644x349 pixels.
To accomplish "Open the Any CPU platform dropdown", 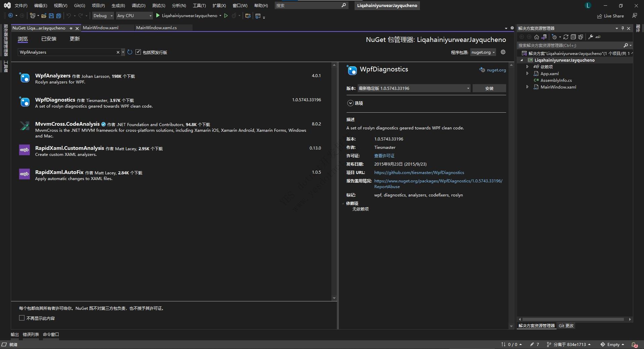I will [135, 16].
